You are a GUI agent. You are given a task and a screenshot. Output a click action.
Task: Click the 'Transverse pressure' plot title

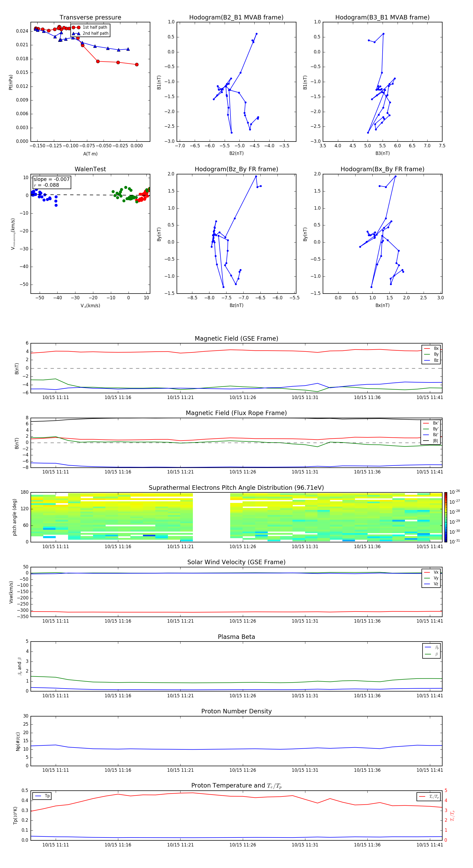(x=90, y=18)
